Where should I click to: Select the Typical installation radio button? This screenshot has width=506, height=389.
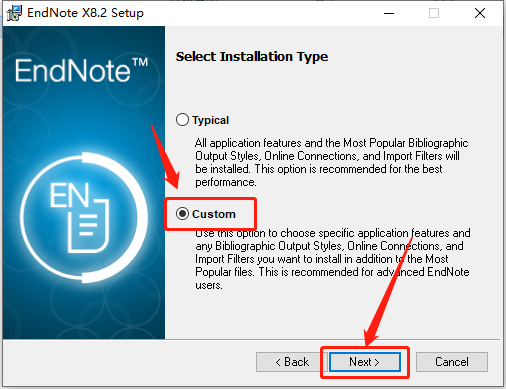coord(182,120)
